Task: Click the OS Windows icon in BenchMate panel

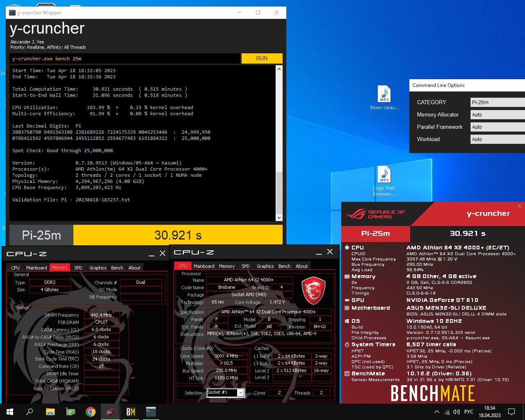Action: (x=347, y=321)
